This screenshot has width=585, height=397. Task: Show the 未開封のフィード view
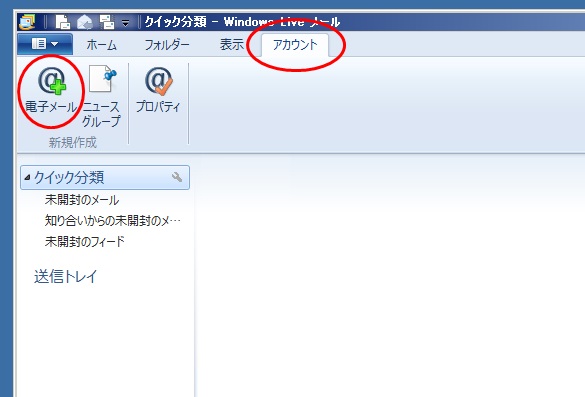85,241
